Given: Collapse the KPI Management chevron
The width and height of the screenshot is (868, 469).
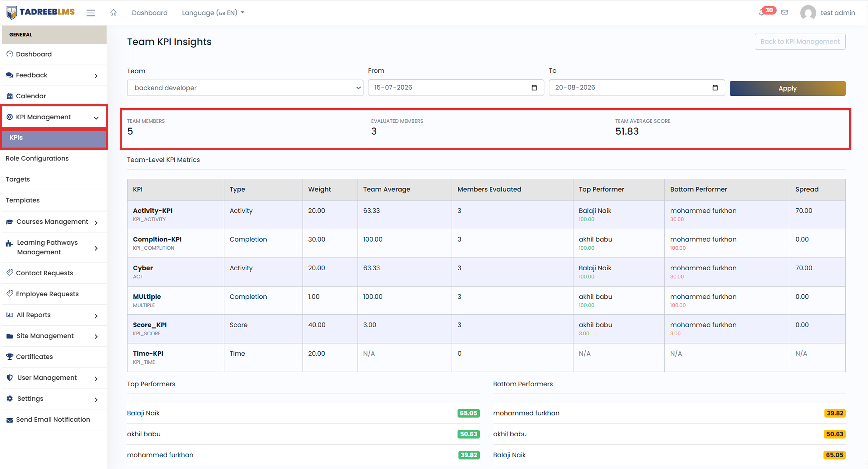Looking at the screenshot, I should [x=96, y=118].
